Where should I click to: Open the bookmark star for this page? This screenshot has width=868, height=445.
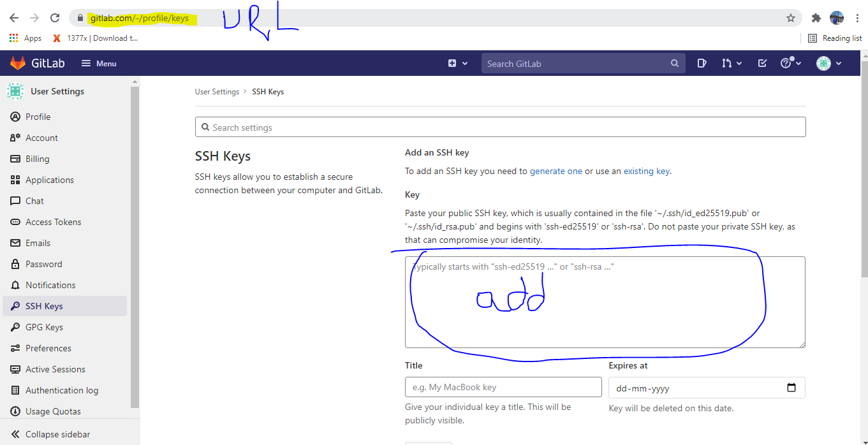[790, 18]
